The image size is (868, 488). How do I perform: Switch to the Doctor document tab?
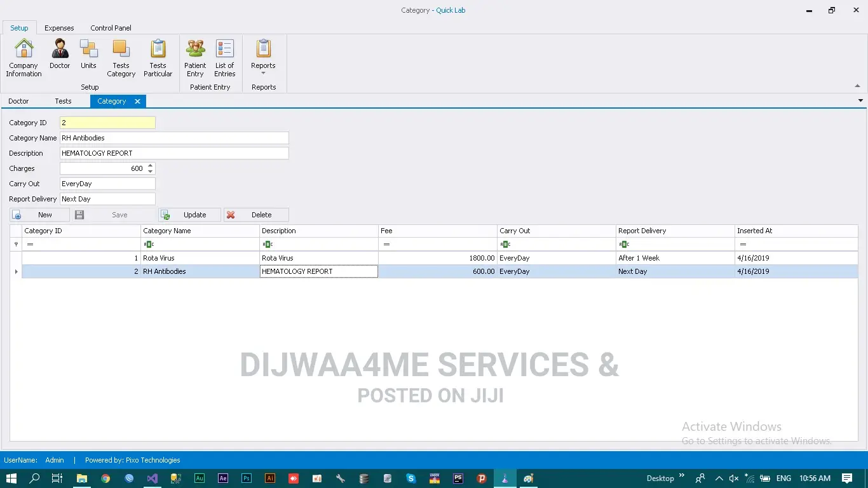point(18,101)
